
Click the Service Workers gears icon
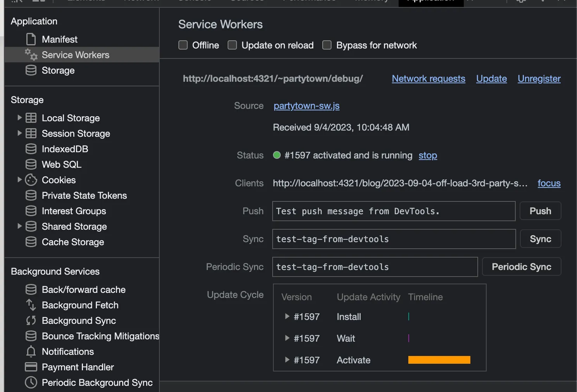[x=31, y=55]
